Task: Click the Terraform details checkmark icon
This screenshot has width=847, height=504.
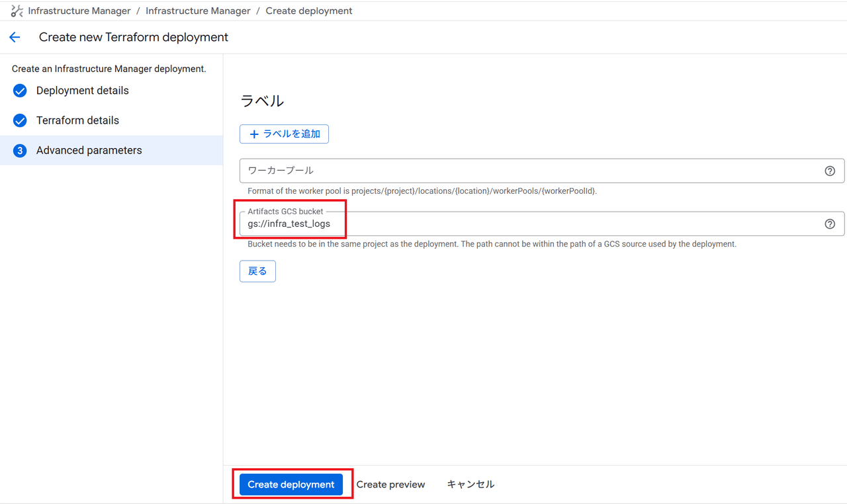Action: (x=20, y=120)
